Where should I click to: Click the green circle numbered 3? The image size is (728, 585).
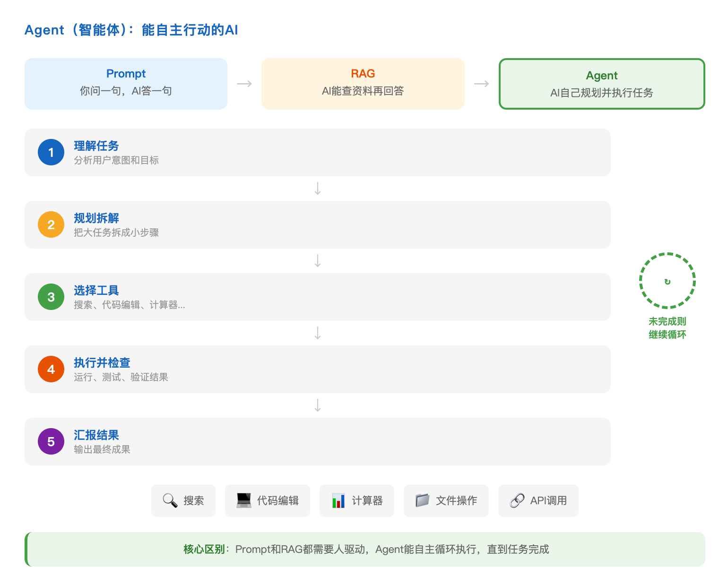(x=51, y=297)
